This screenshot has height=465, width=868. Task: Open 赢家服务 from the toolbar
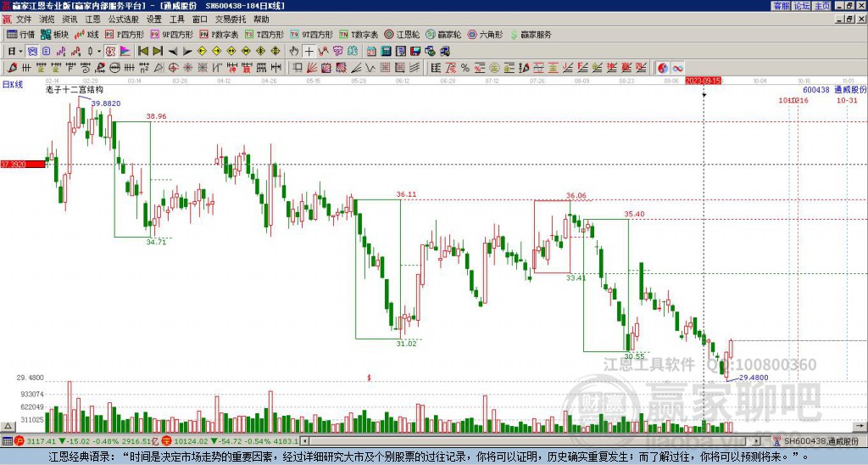(531, 34)
